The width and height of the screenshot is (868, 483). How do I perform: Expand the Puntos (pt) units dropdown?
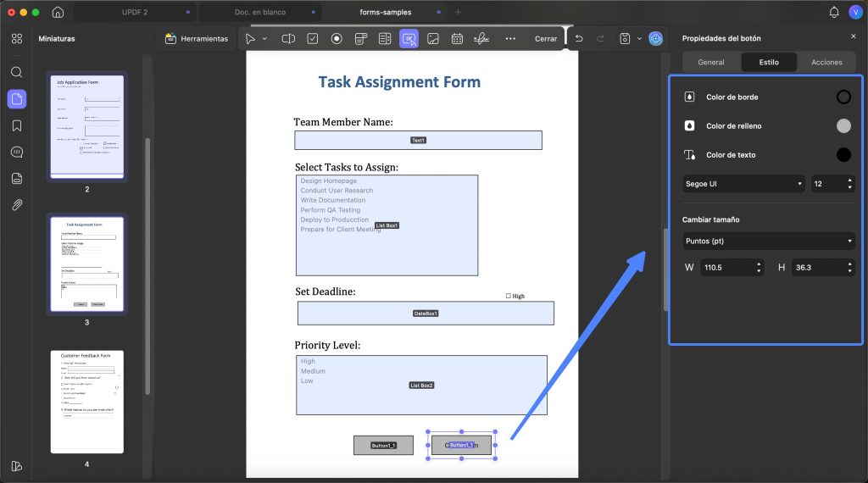pyautogui.click(x=768, y=241)
